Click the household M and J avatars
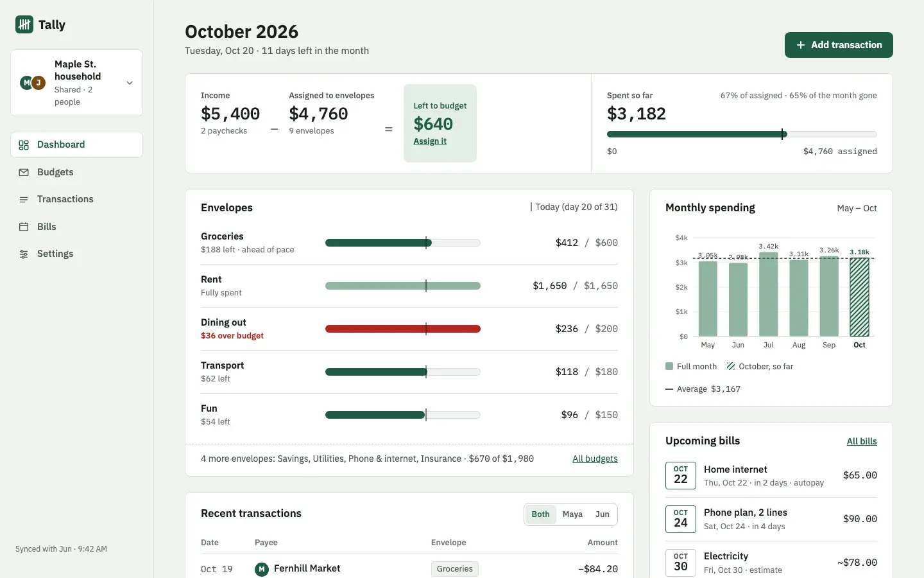The image size is (924, 578). (33, 83)
